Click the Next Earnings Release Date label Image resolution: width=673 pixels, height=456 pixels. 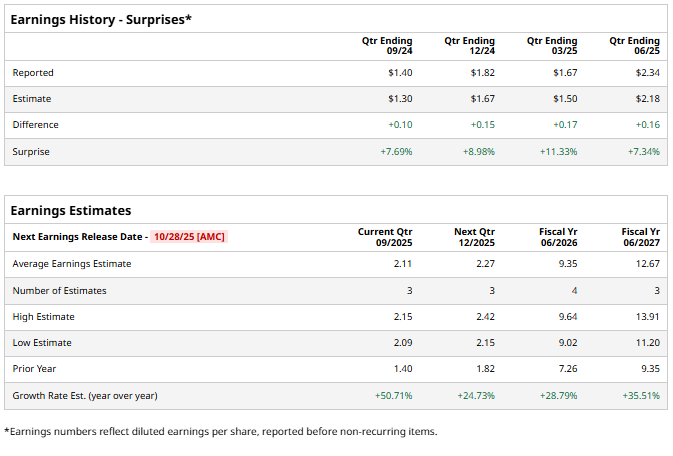(78, 237)
